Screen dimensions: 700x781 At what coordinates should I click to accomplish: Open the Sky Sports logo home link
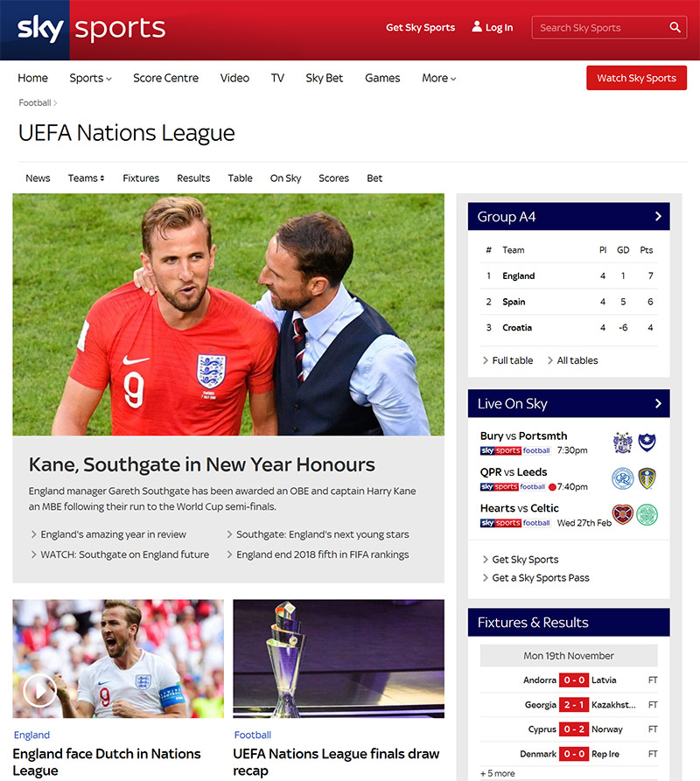click(91, 28)
